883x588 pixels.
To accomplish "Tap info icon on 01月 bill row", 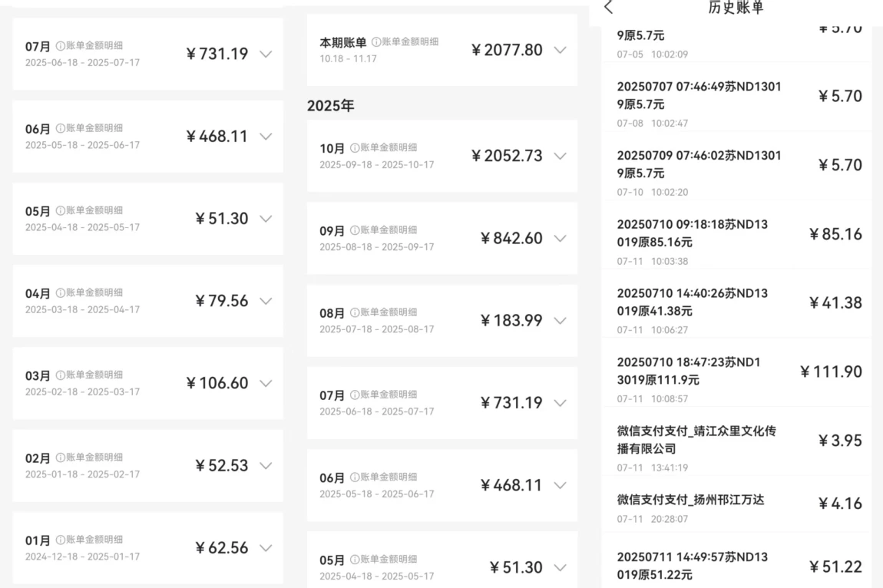I will 60,540.
